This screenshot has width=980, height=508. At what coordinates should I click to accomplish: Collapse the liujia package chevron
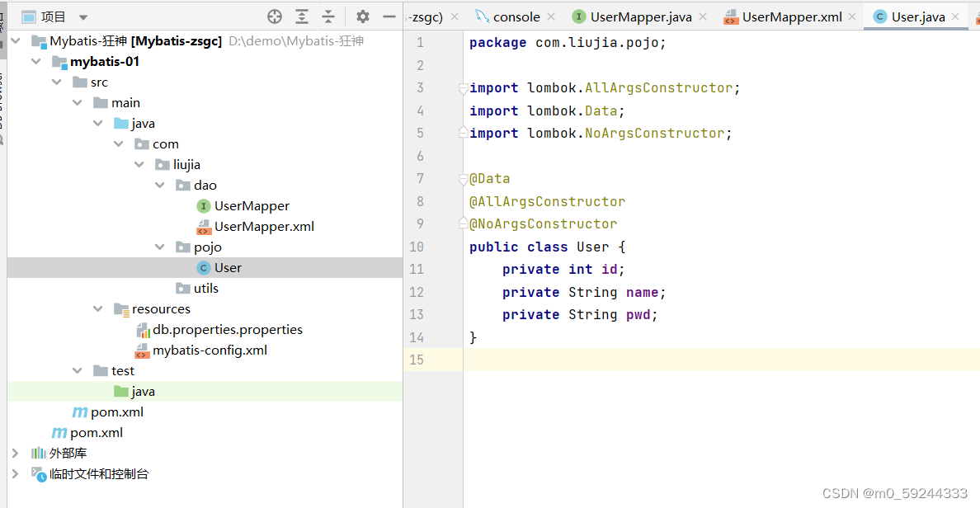[139, 165]
